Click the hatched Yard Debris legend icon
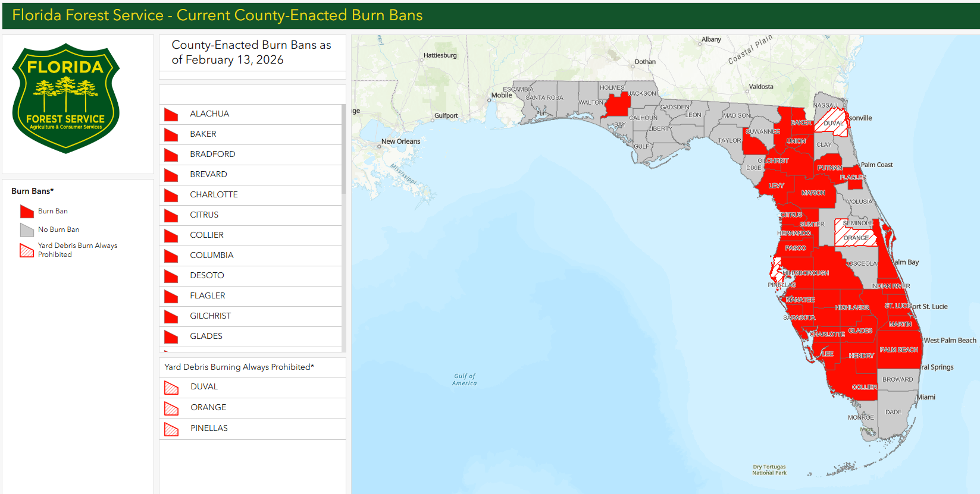This screenshot has height=494, width=980. [x=27, y=250]
